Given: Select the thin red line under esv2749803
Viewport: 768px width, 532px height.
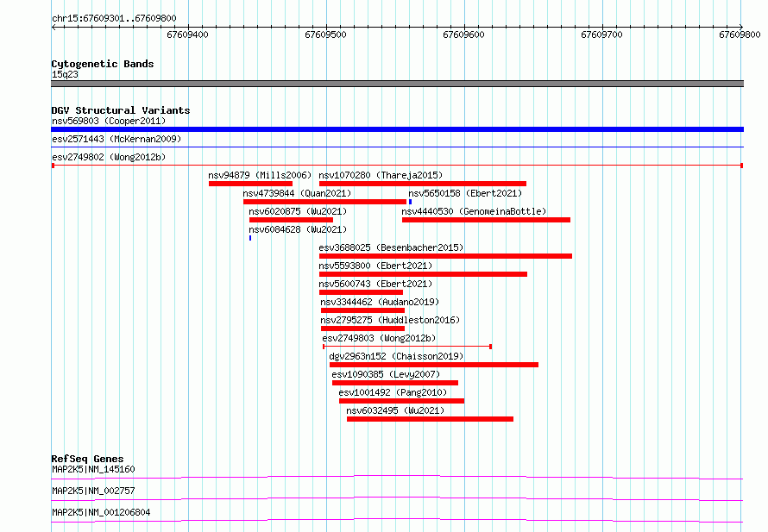Looking at the screenshot, I should click(x=407, y=347).
